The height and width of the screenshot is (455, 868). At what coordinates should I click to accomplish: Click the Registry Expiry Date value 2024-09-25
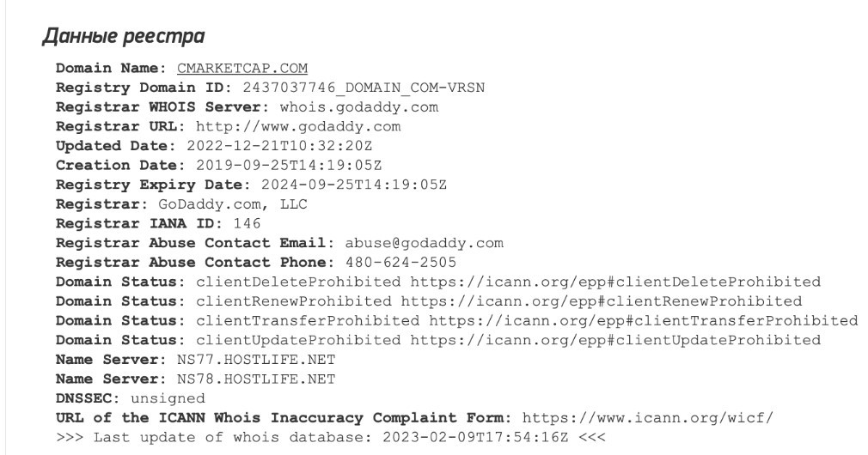point(354,185)
